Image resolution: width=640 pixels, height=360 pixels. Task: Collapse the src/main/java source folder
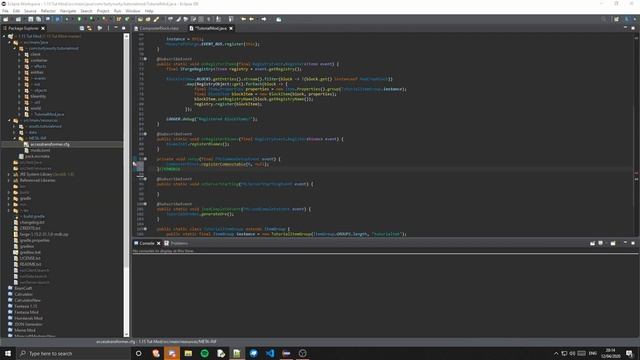[9, 42]
